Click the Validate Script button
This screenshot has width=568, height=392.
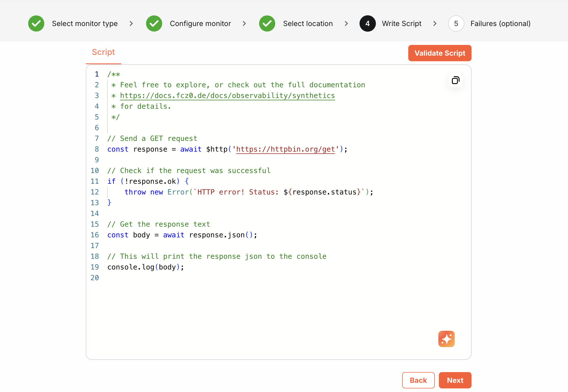tap(439, 53)
